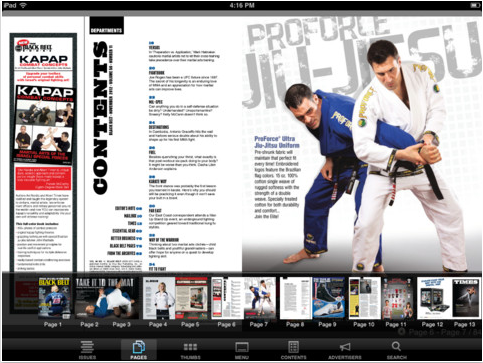Viewport: 483px width, 363px height.
Task: Tap the Departments header tab
Action: (106, 31)
